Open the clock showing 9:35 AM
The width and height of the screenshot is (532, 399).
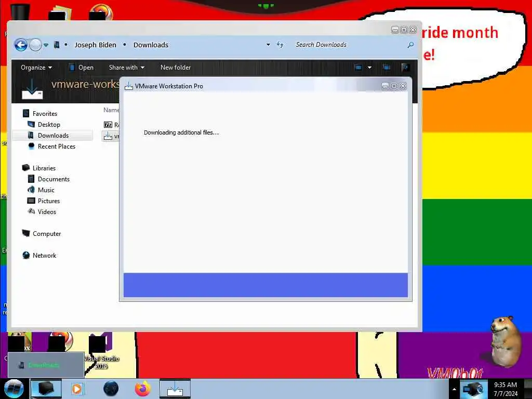(x=506, y=389)
